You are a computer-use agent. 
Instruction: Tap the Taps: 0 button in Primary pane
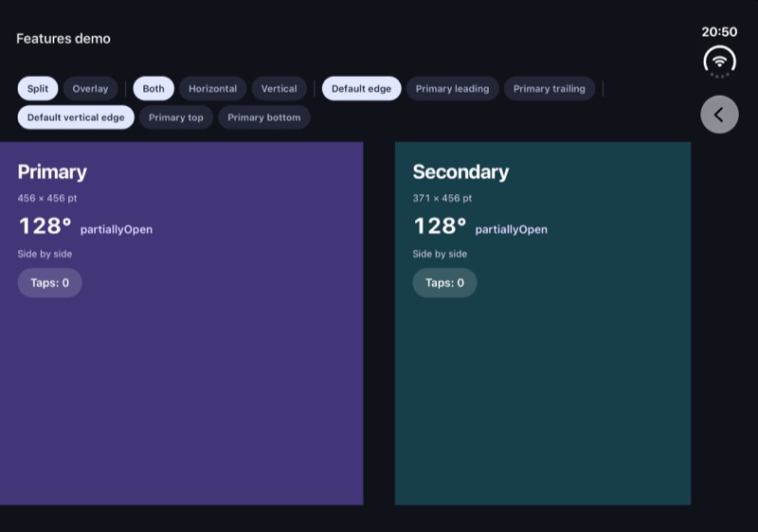(x=50, y=283)
